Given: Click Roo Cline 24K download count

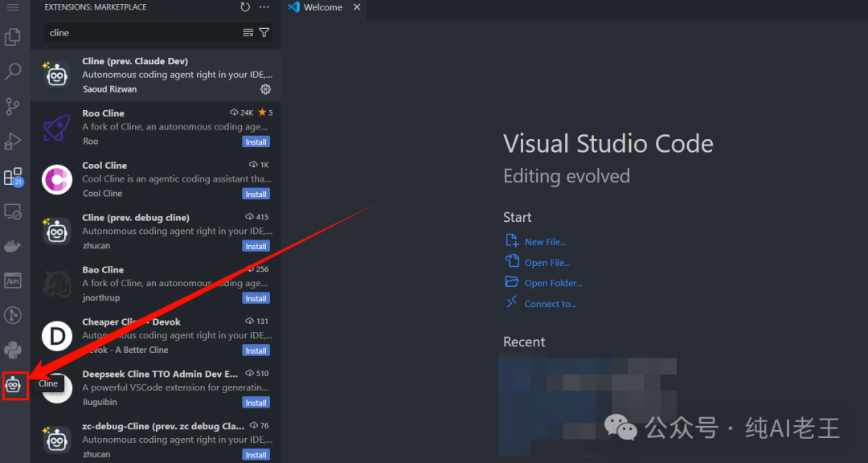Looking at the screenshot, I should [242, 113].
